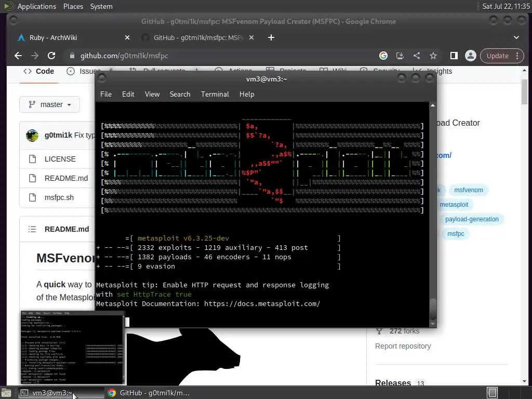Open the Chrome profile avatar
This screenshot has height=399, width=532.
pos(471,56)
